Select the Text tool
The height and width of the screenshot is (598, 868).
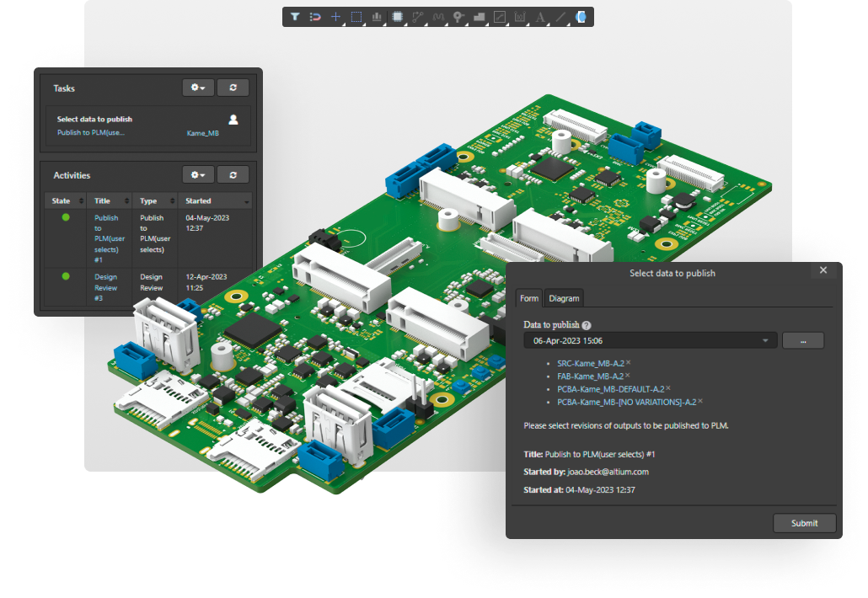539,17
